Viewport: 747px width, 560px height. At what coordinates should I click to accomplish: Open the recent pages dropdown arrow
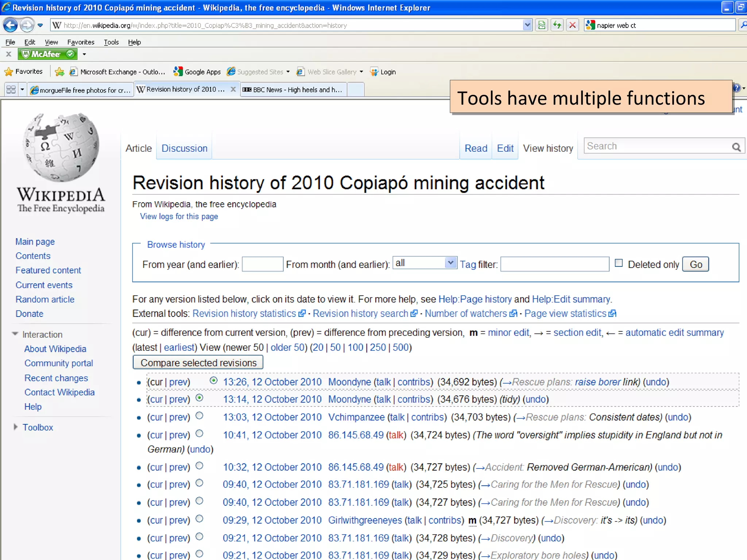(40, 25)
